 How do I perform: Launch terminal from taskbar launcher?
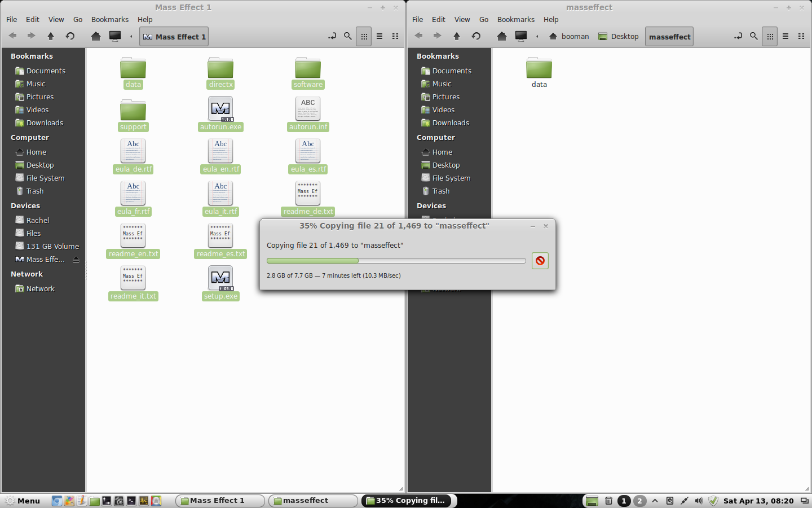(x=131, y=501)
